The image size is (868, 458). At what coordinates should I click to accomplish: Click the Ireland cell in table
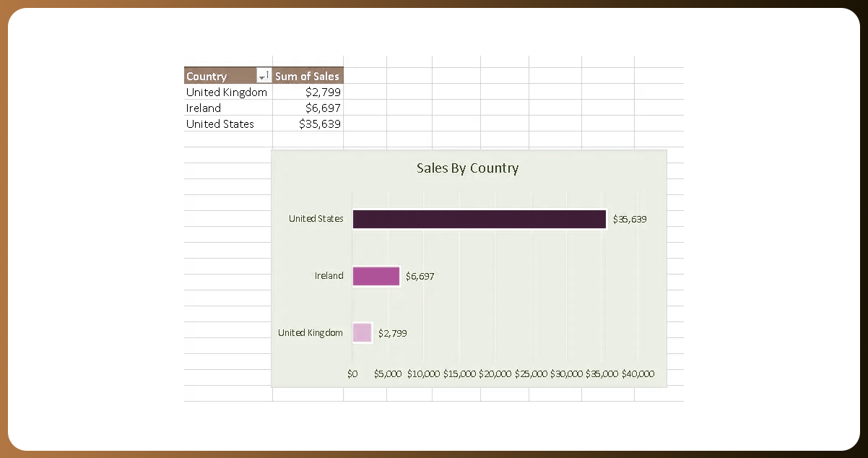tap(204, 108)
